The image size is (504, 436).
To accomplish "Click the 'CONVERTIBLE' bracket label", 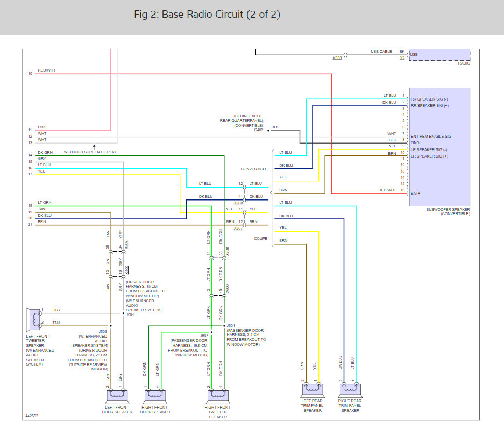I will point(254,169).
